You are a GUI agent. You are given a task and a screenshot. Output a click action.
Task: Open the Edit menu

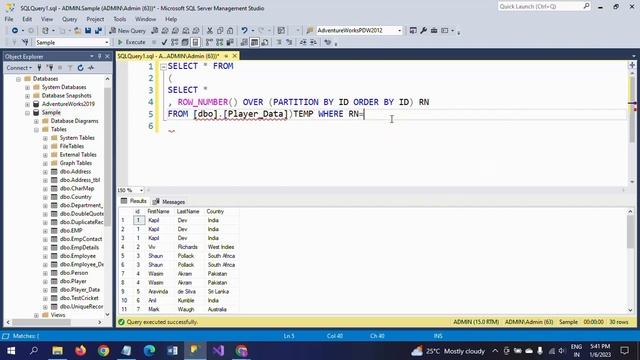27,19
